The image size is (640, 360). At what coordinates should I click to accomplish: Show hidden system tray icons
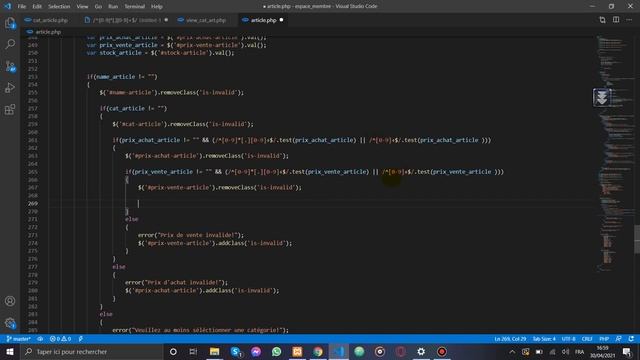pos(512,351)
